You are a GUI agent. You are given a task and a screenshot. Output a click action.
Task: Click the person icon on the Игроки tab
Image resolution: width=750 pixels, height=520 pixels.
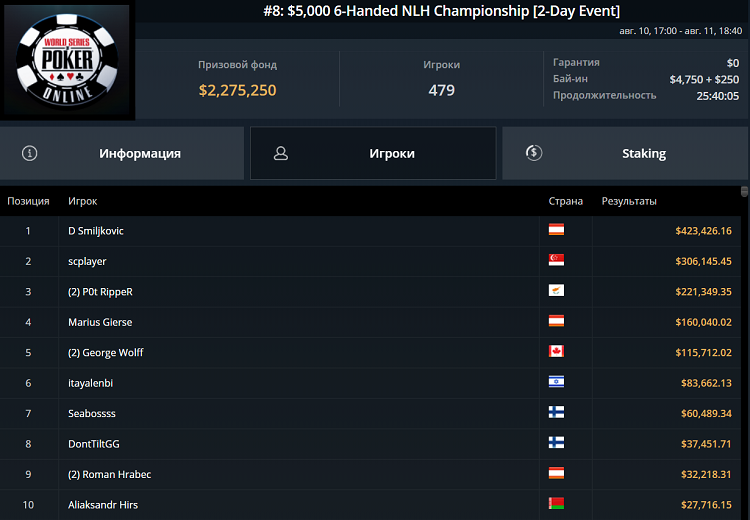click(x=281, y=153)
